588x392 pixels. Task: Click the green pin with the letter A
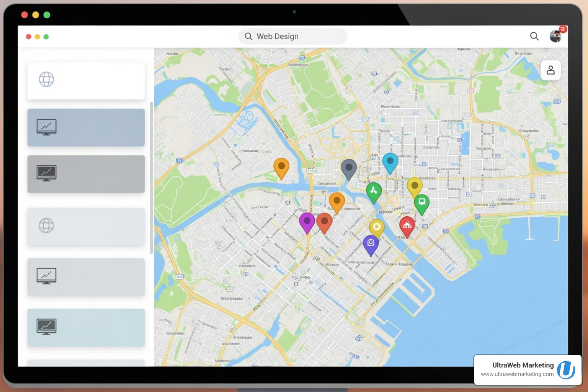[374, 190]
